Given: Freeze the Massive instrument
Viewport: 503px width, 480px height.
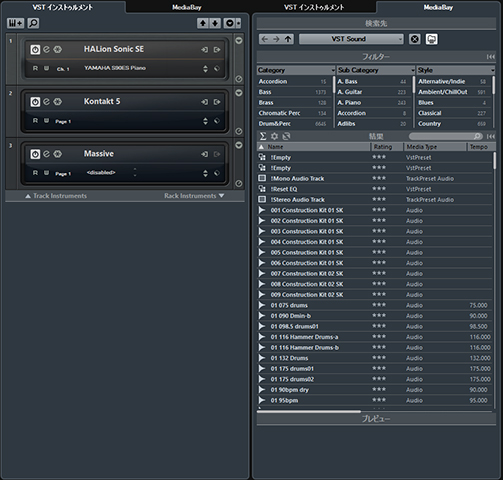Looking at the screenshot, I should coord(58,154).
